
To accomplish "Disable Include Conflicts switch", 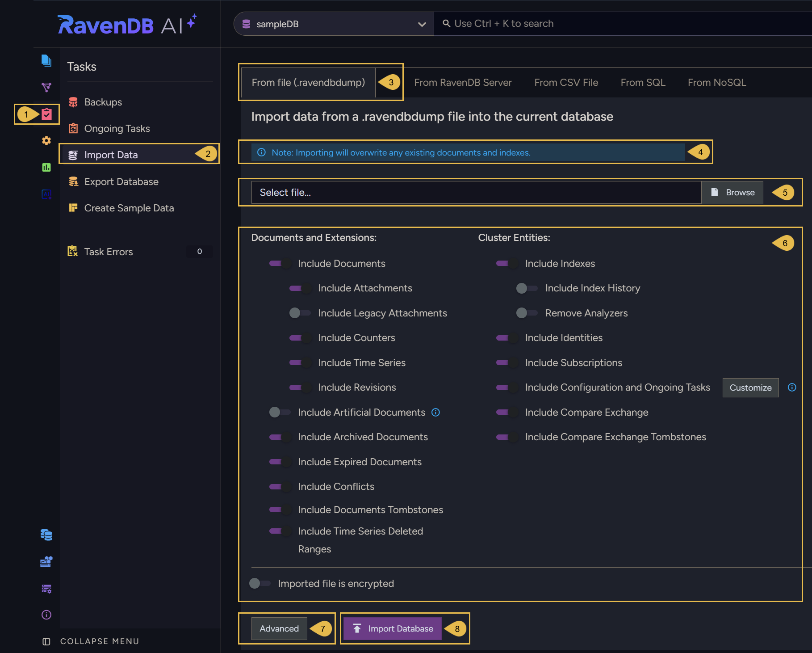I will pos(280,486).
